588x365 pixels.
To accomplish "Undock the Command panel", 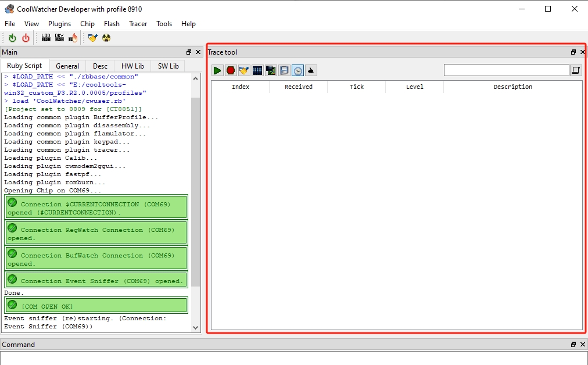I will tap(573, 345).
